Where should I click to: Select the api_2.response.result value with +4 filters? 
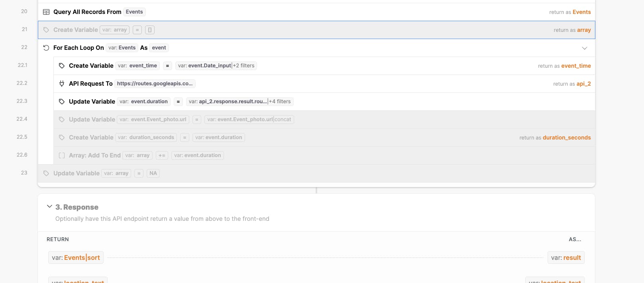[x=240, y=102]
